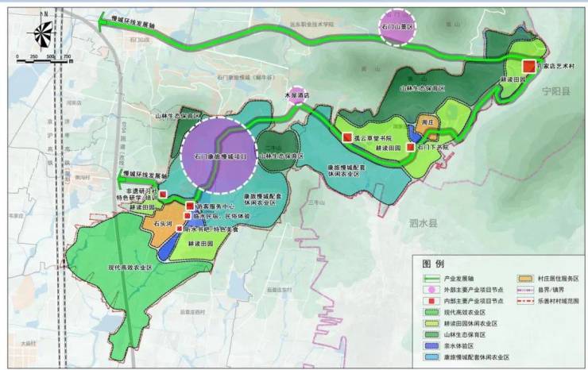Image resolution: width=588 pixels, height=370 pixels.
Task: Click the 孔家店艺术村 label
Action: point(555,67)
